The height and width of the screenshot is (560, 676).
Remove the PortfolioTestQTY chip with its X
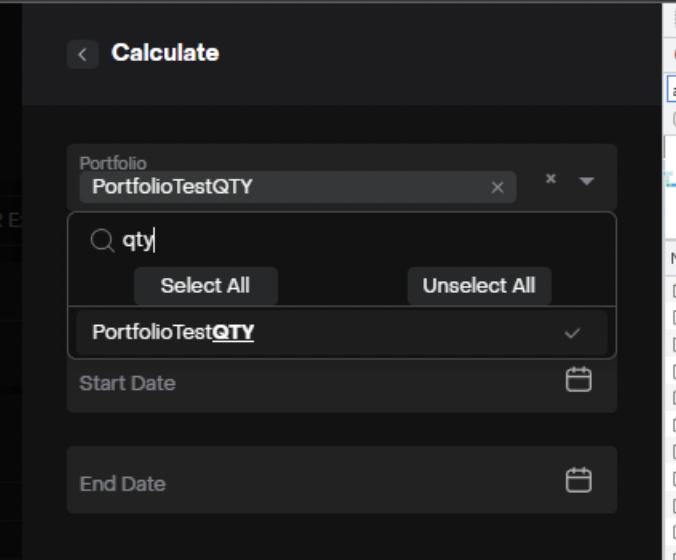pos(497,187)
